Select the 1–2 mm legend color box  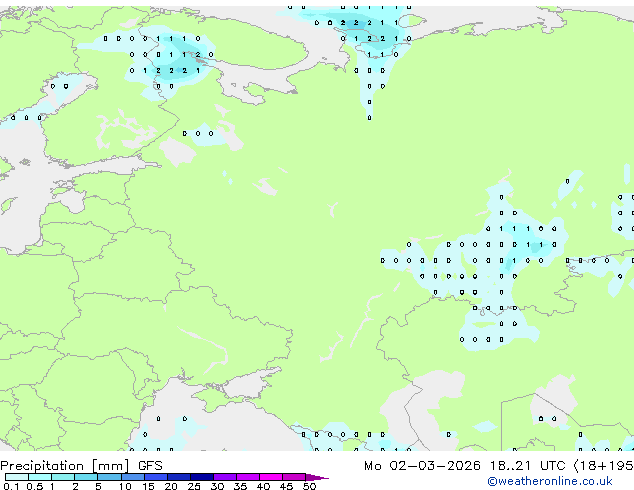pyautogui.click(x=63, y=477)
